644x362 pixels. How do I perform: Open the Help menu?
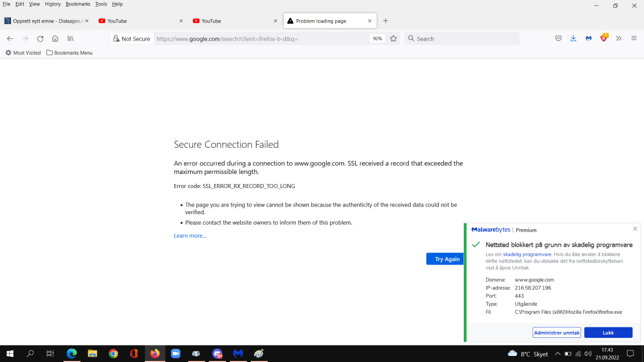[x=117, y=4]
